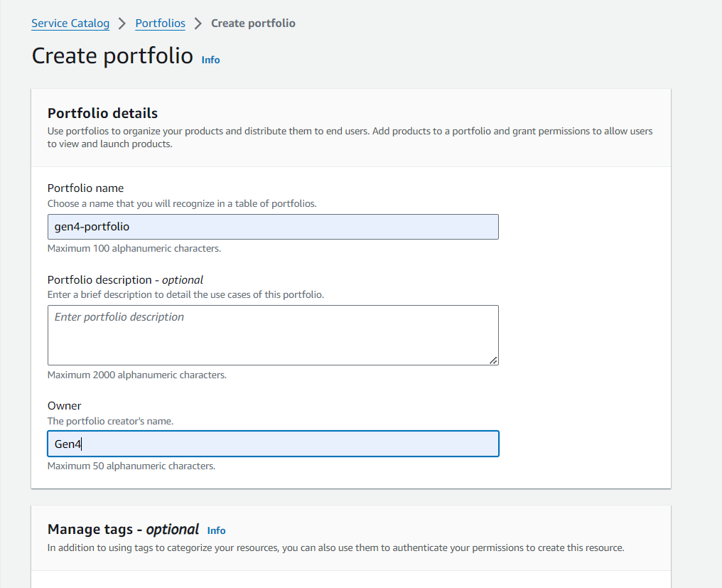Click the Maximum 2000 alphanumeric characters hint

137,375
